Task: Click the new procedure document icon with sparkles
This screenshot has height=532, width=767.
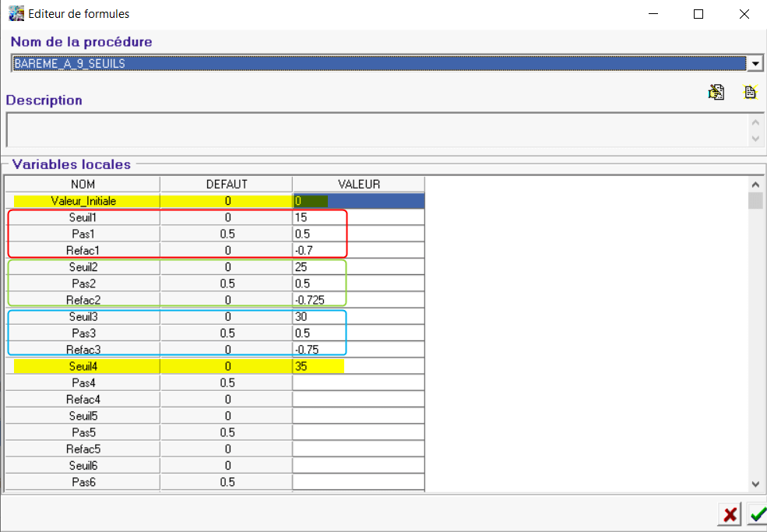Action: [x=750, y=92]
